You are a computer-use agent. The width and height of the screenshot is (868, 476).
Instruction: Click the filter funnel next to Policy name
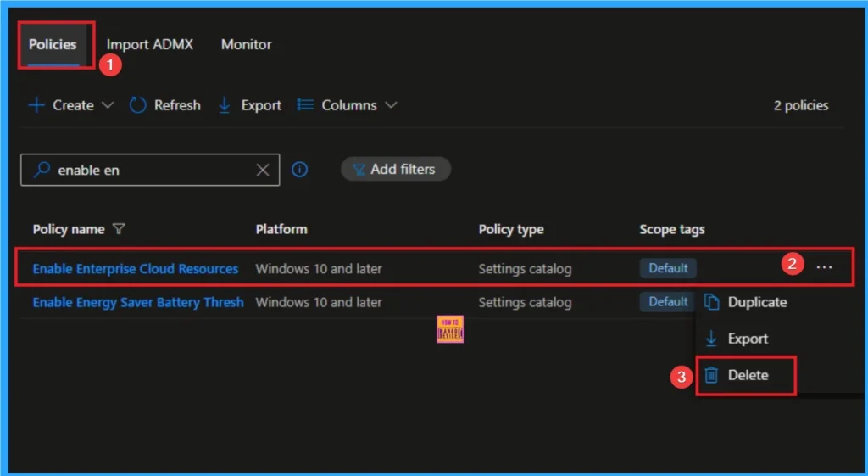pos(119,229)
